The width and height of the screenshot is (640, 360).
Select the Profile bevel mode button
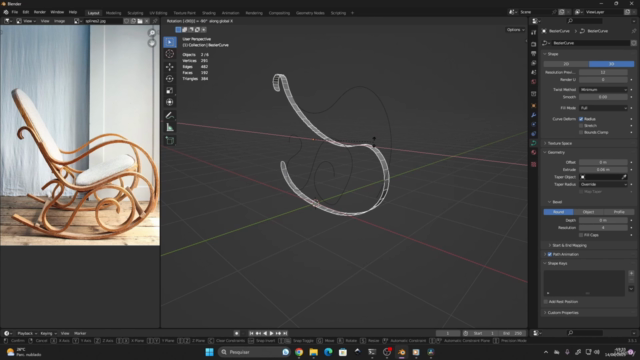619,212
